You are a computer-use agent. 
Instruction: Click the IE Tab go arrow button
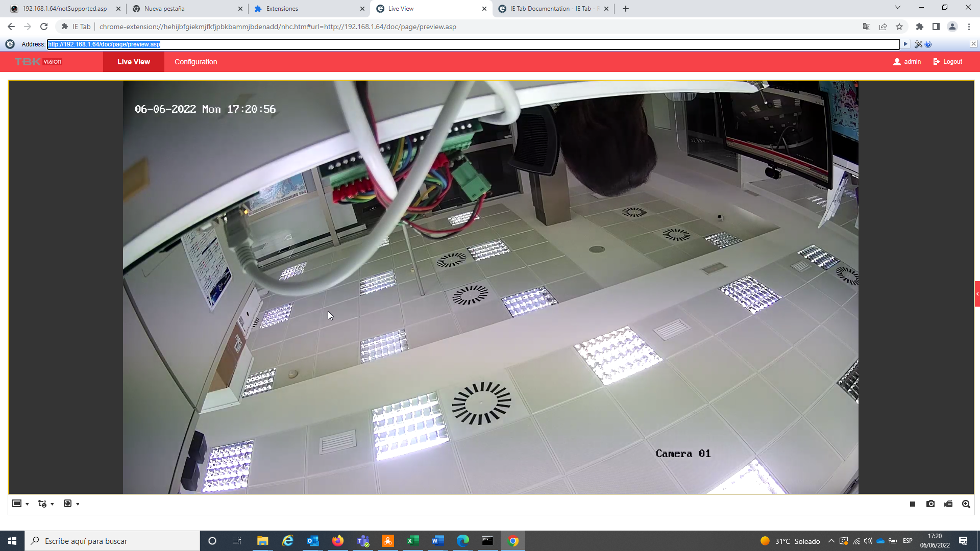pyautogui.click(x=905, y=44)
